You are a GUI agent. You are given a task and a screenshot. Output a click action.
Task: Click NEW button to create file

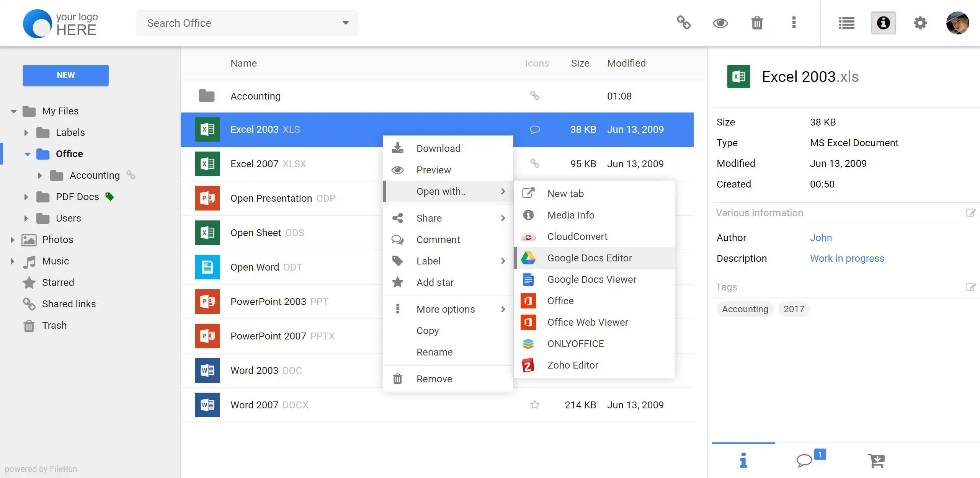point(65,75)
